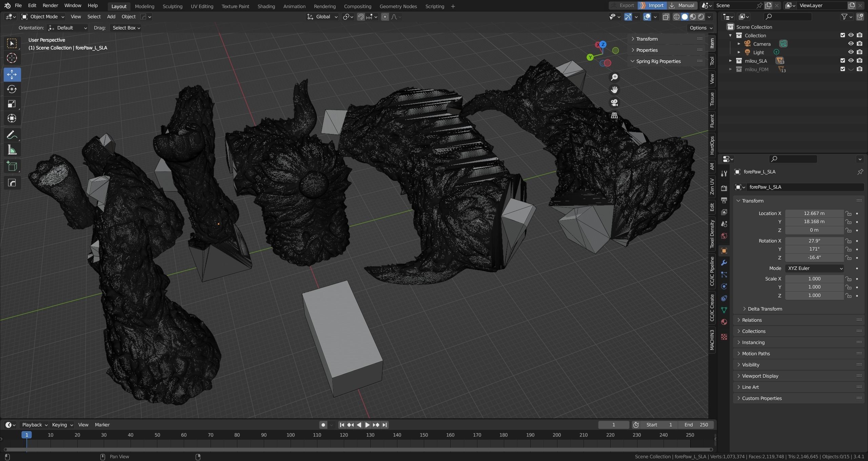
Task: Uncheck the milou_FDM collection checkbox
Action: 842,69
